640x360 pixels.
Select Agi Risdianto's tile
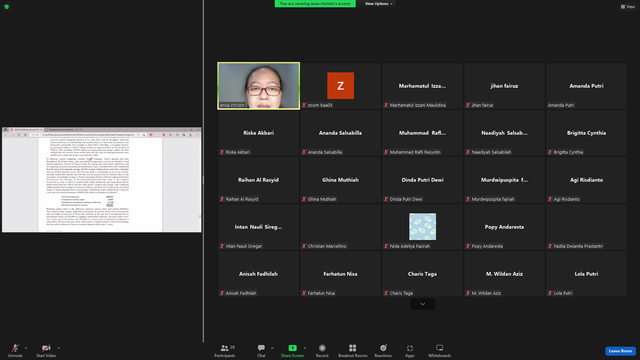pyautogui.click(x=587, y=180)
